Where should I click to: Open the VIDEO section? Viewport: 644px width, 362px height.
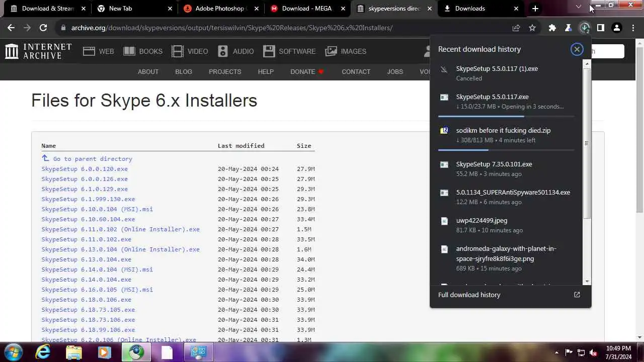point(190,51)
